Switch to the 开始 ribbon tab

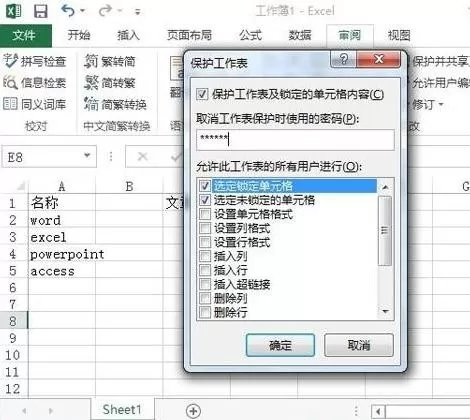[x=79, y=35]
